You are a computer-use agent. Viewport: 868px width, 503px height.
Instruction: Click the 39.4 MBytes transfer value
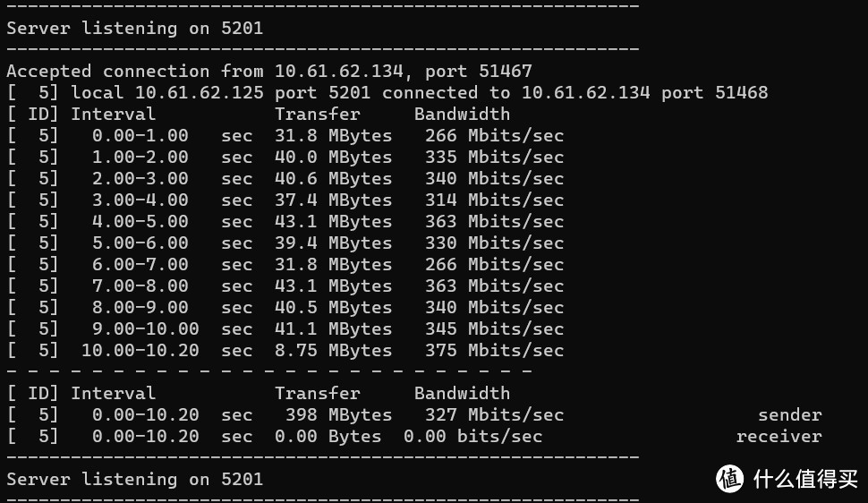click(x=333, y=243)
